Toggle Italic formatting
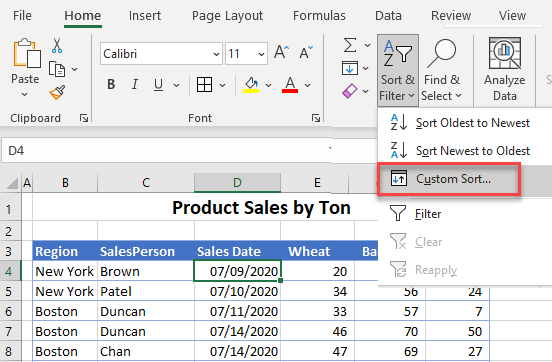Viewport: 552px width, 362px height. 134,85
